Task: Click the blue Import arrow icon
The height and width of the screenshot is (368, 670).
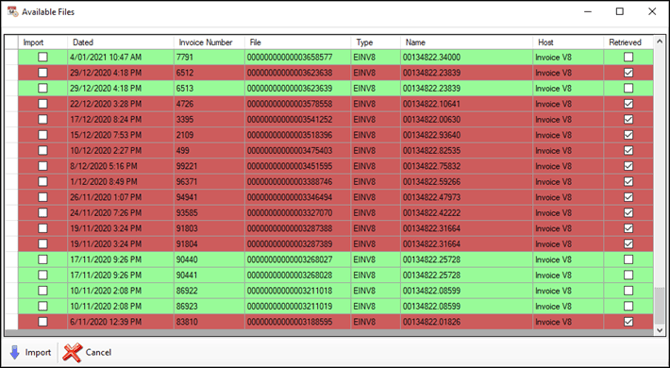Action: tap(15, 353)
